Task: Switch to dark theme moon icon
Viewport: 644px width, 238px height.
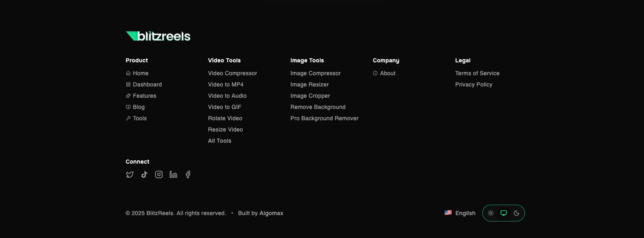Action: [516, 213]
